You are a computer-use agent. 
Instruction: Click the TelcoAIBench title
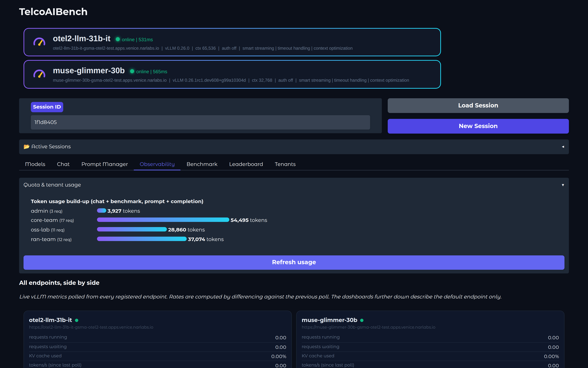[53, 12]
